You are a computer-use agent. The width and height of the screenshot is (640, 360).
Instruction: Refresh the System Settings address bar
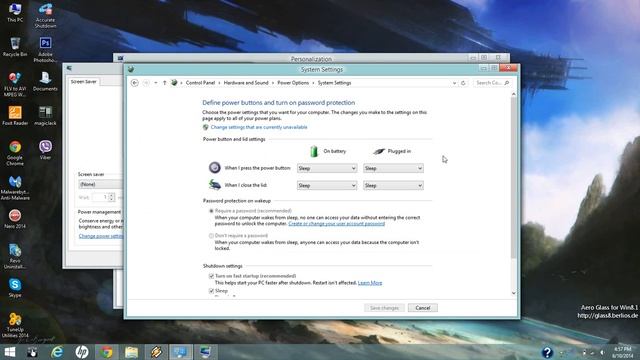[x=463, y=83]
